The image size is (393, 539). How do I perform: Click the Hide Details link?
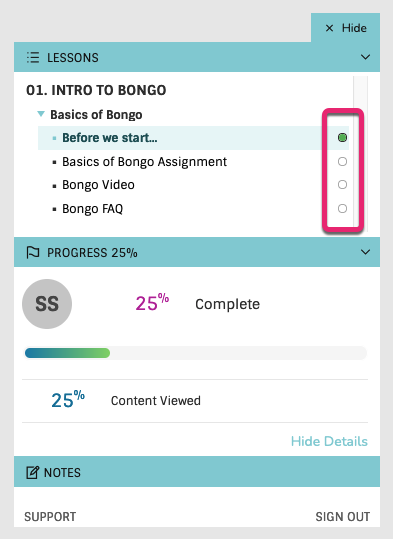(329, 441)
